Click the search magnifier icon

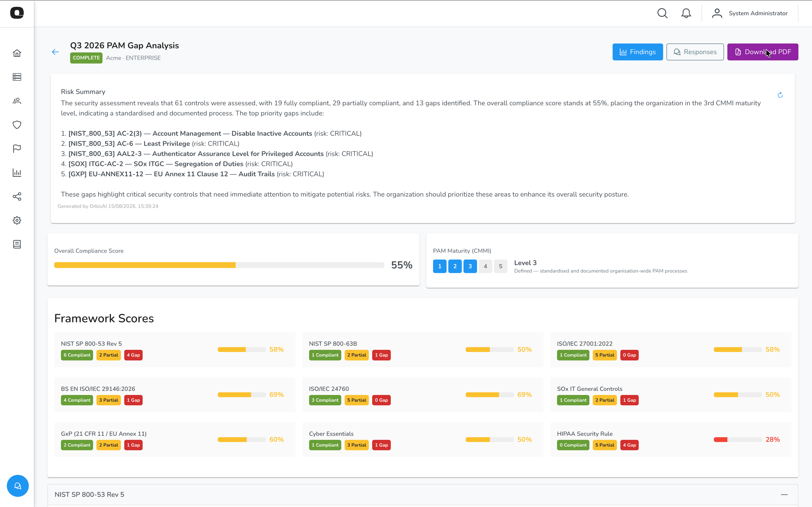point(662,13)
